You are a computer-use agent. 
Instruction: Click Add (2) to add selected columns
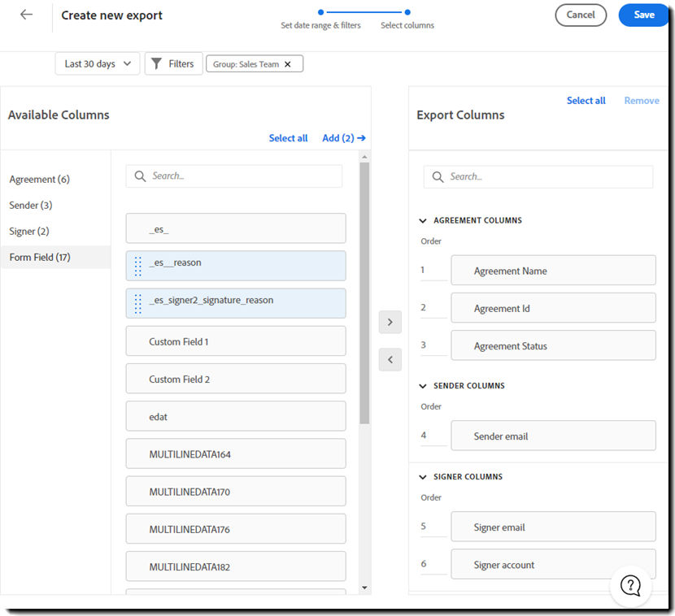(x=343, y=138)
